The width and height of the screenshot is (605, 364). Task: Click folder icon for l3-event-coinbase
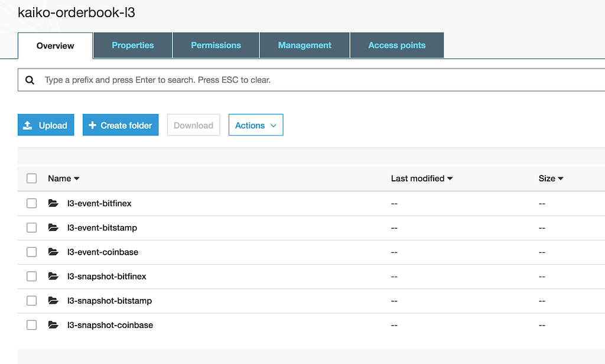[53, 252]
